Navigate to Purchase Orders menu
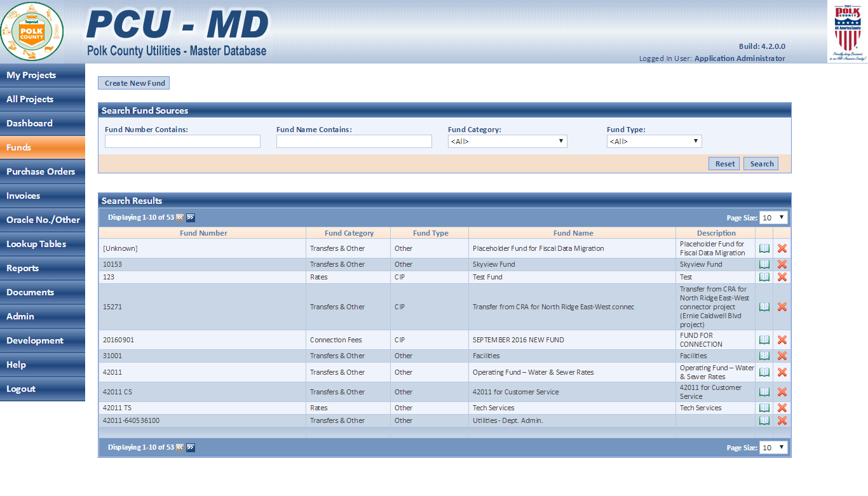Viewport: 868px width, 496px height. (x=42, y=171)
